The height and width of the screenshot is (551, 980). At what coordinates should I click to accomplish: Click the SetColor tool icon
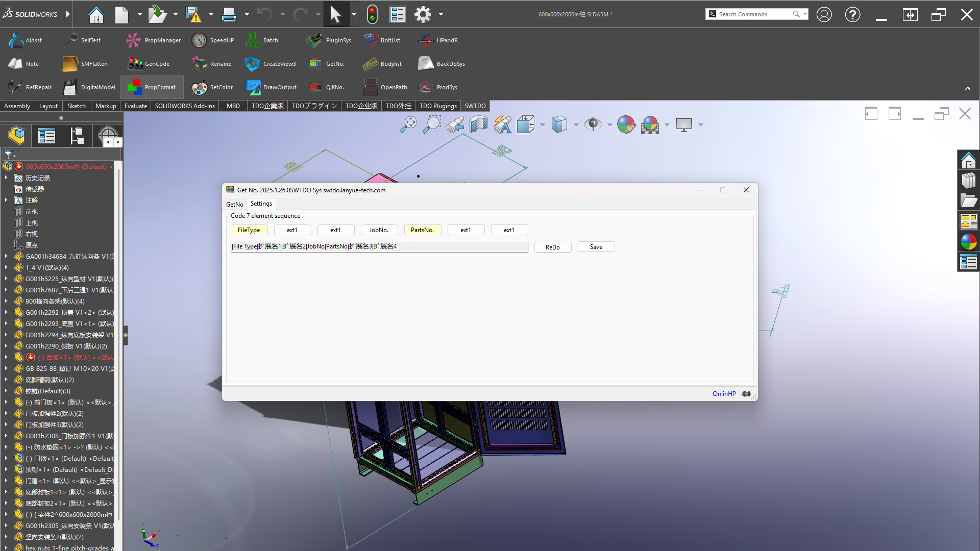click(200, 87)
